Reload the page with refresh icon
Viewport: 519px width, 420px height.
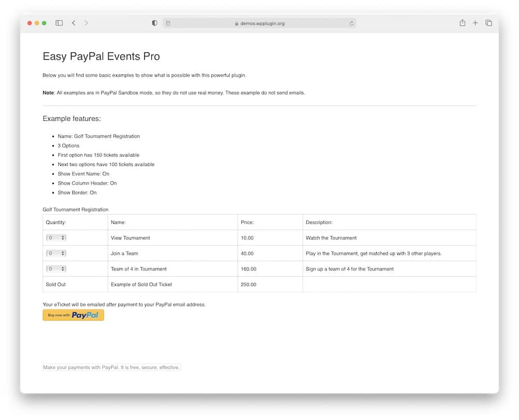(x=351, y=23)
